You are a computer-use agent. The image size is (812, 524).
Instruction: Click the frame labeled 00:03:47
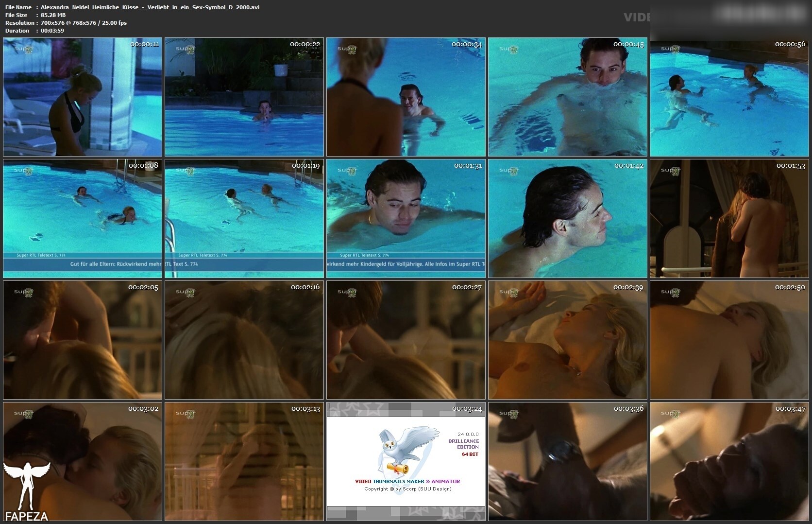click(729, 462)
